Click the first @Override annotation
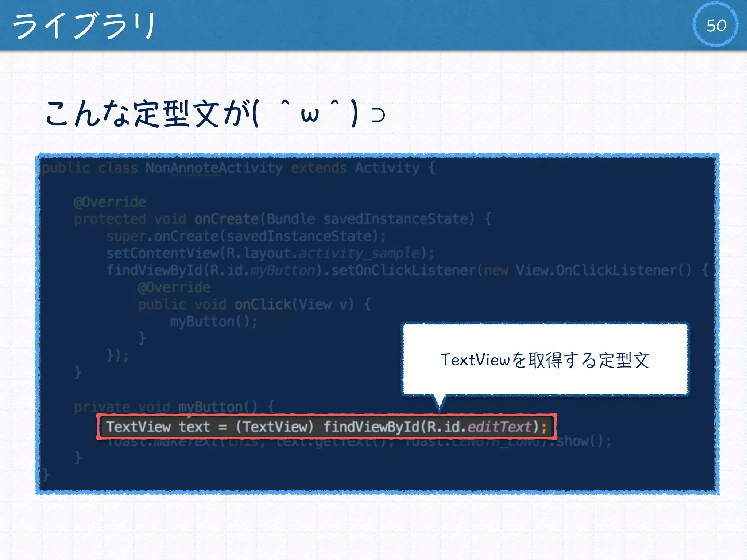 pyautogui.click(x=110, y=202)
